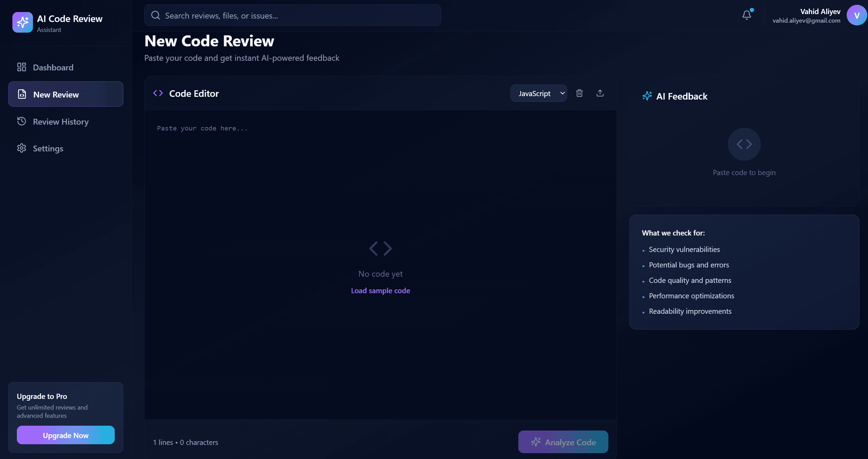
Task: Click Potential bugs and errors item
Action: (x=689, y=265)
